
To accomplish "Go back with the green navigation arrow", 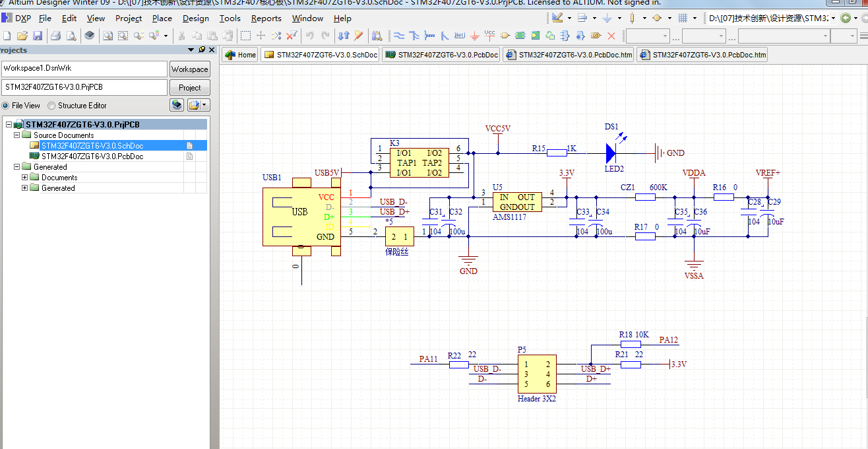I will point(846,18).
